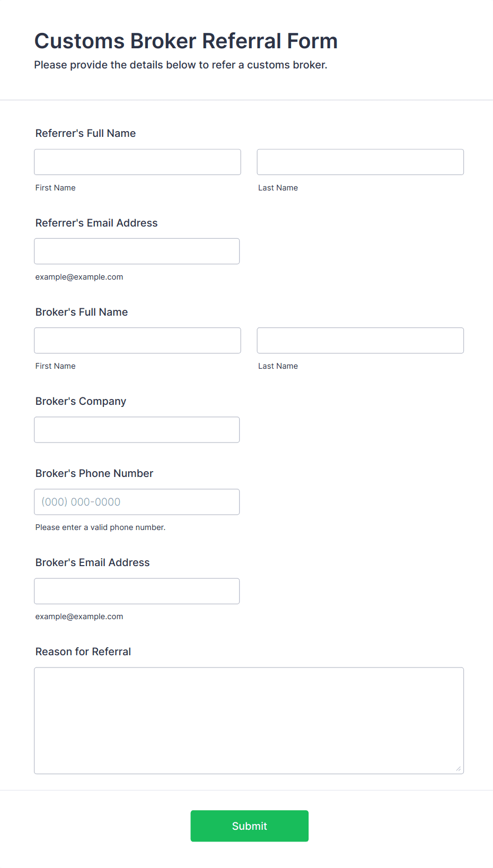
Task: Click the Broker's Full Name label
Action: (82, 312)
